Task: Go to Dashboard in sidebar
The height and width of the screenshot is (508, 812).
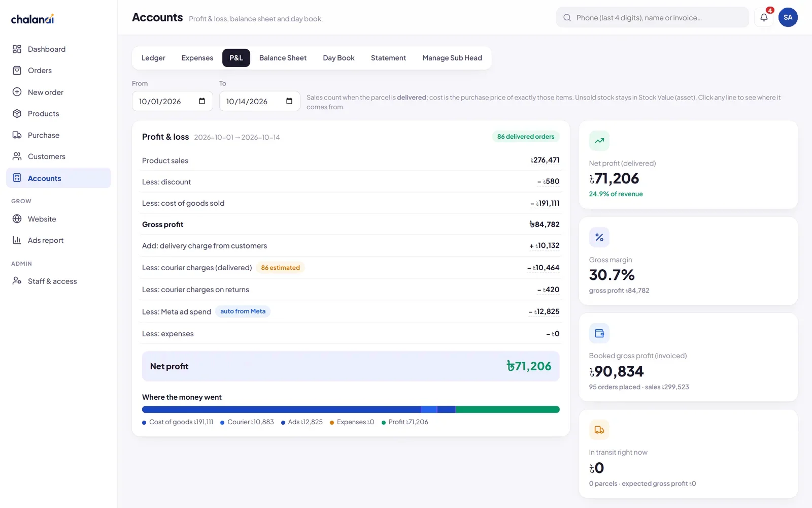Action: (x=58, y=49)
